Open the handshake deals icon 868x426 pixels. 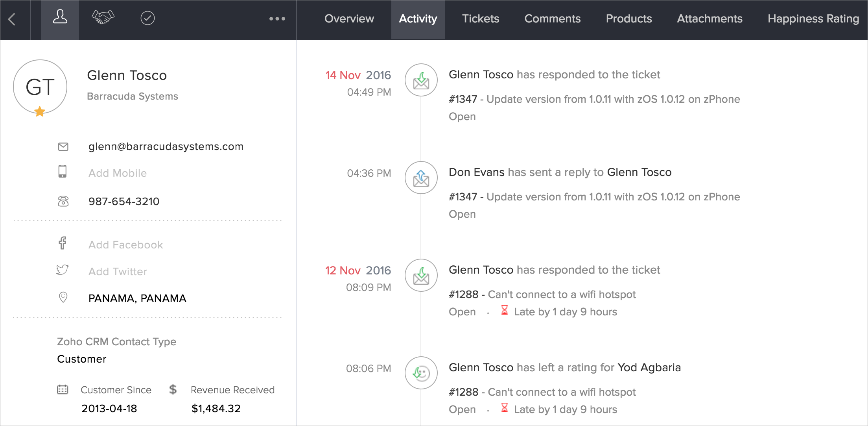click(103, 17)
